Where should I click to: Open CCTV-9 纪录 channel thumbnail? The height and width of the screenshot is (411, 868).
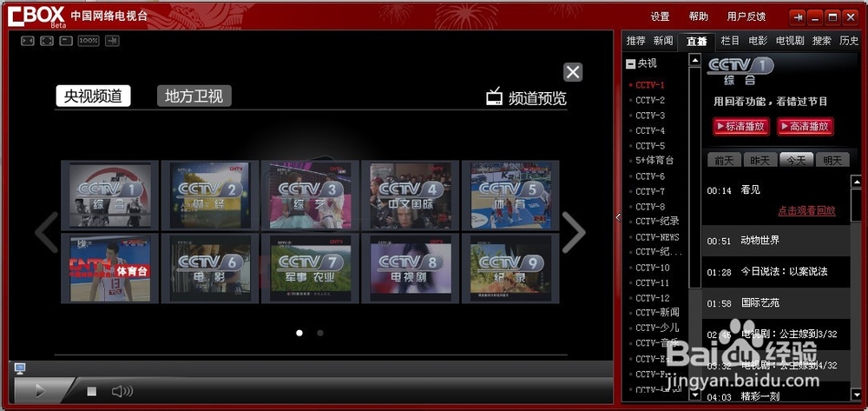point(510,268)
